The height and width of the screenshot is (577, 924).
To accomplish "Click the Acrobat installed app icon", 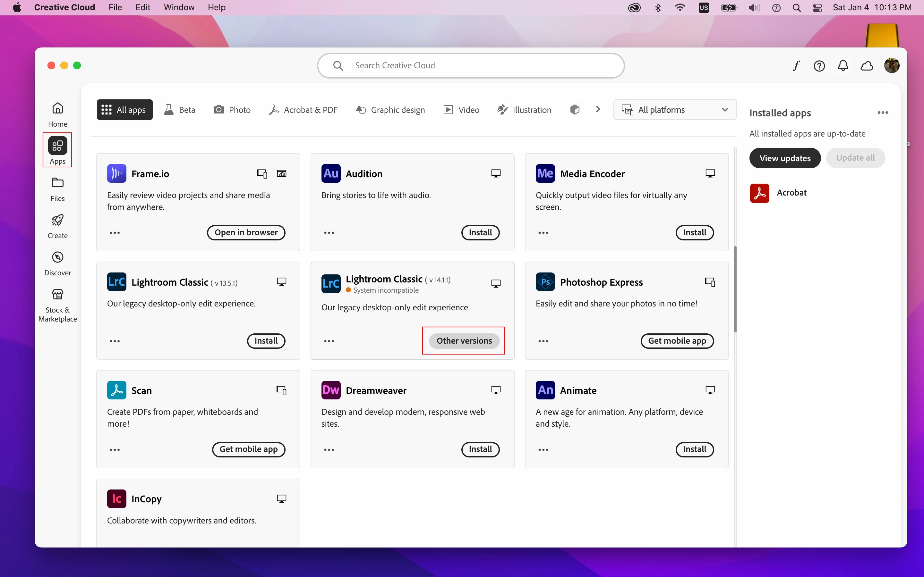I will pyautogui.click(x=759, y=193).
